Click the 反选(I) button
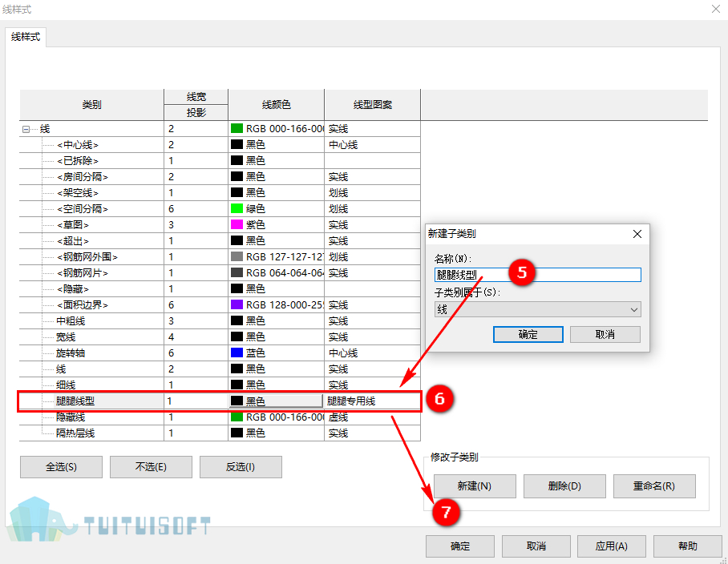This screenshot has height=564, width=728. point(241,466)
